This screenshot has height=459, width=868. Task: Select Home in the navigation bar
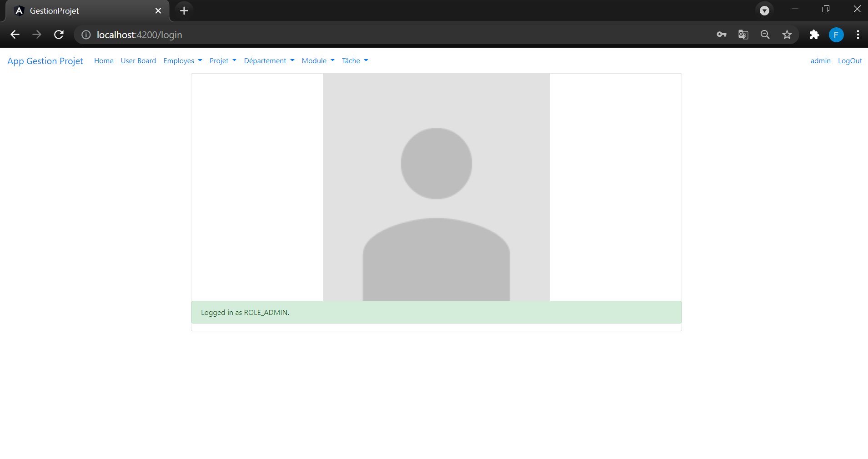point(103,60)
